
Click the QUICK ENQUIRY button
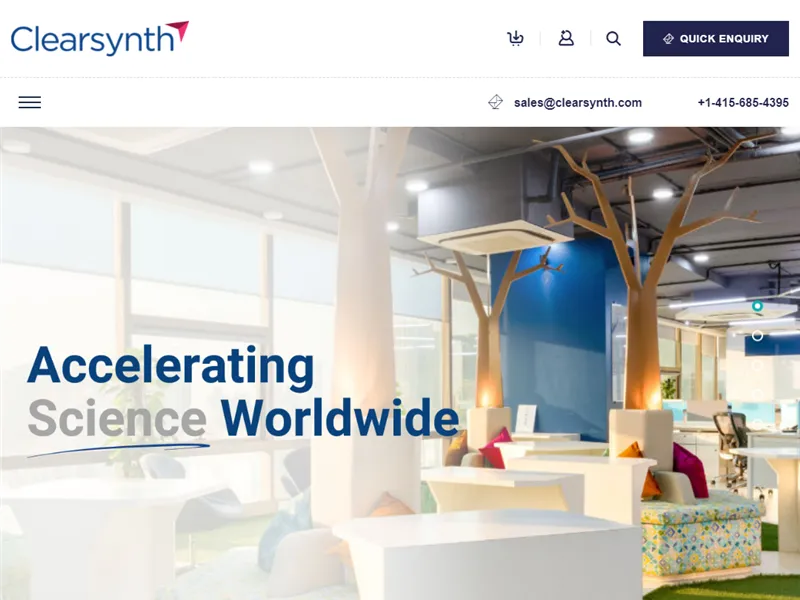tap(715, 38)
